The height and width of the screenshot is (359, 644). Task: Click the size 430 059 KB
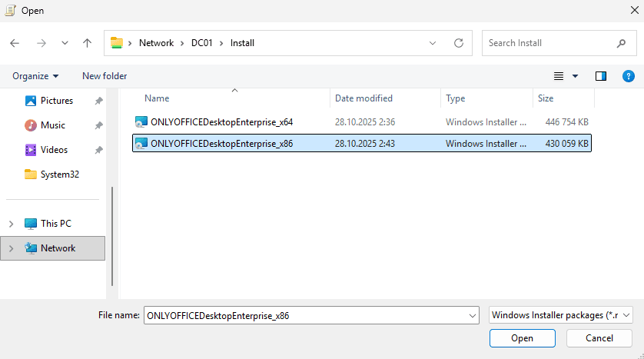[567, 143]
